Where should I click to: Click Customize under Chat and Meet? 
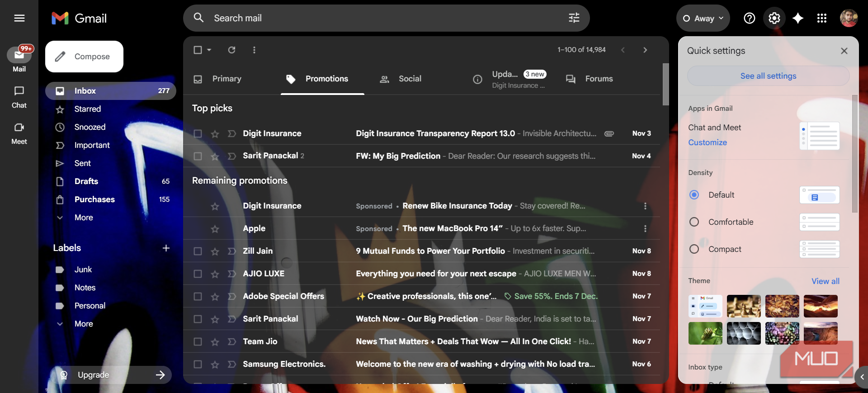pos(708,142)
